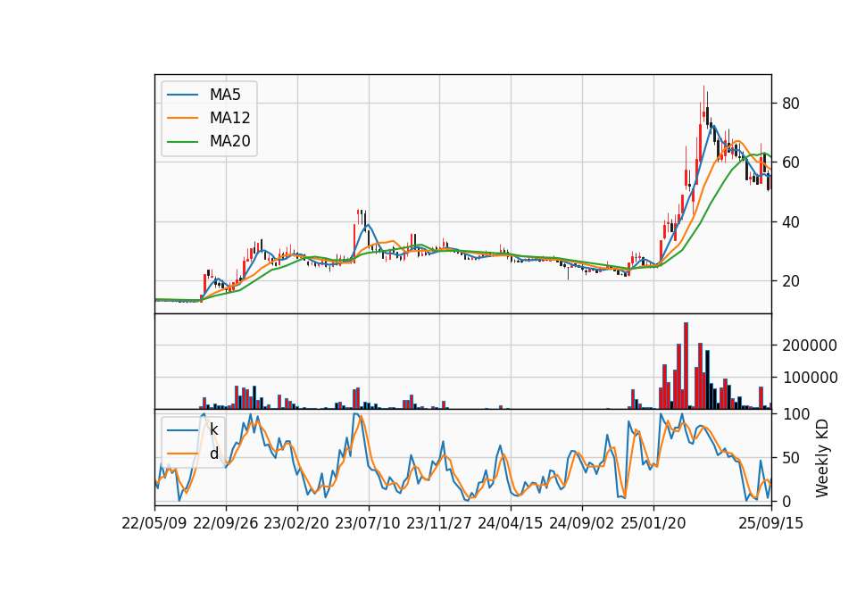The height and width of the screenshot is (616, 857).
Task: Click the k legend label in KD panel
Action: (213, 429)
